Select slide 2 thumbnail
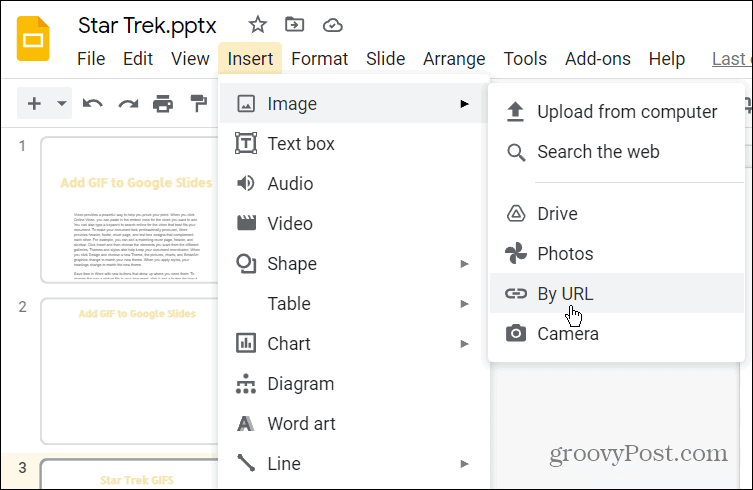This screenshot has width=753, height=490. pos(130,371)
